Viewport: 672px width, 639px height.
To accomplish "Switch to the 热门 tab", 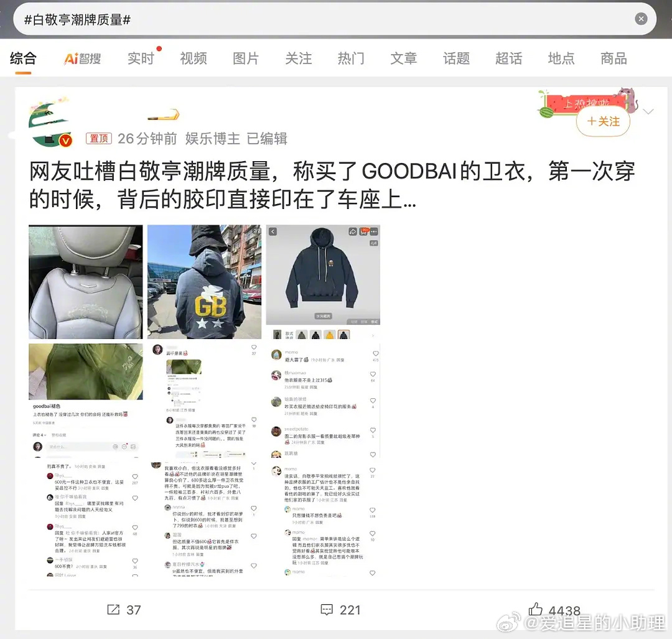I will click(x=351, y=58).
